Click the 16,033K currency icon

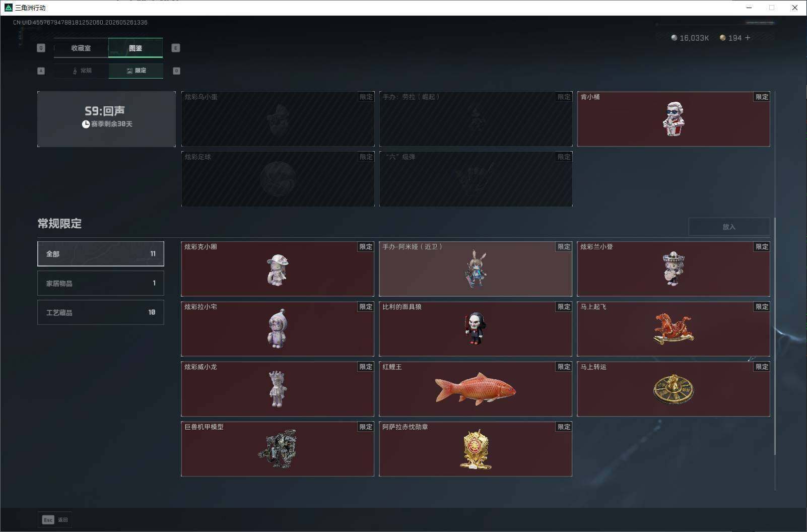pyautogui.click(x=674, y=38)
